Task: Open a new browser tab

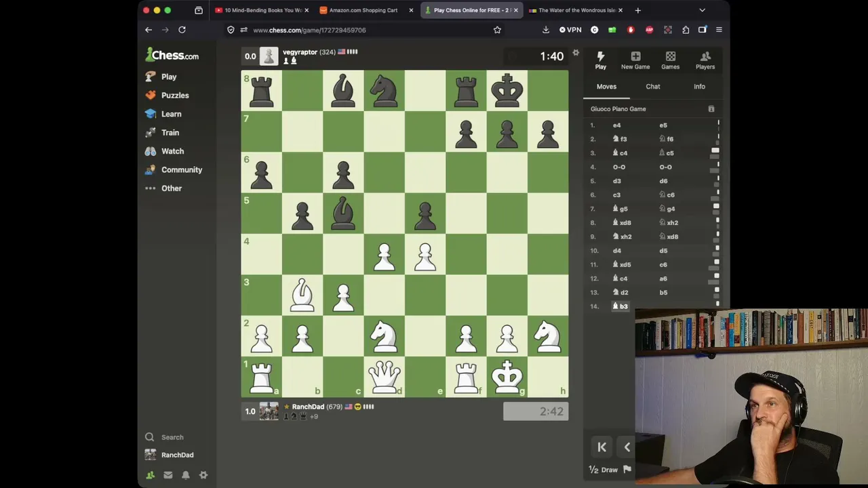Action: pyautogui.click(x=637, y=10)
